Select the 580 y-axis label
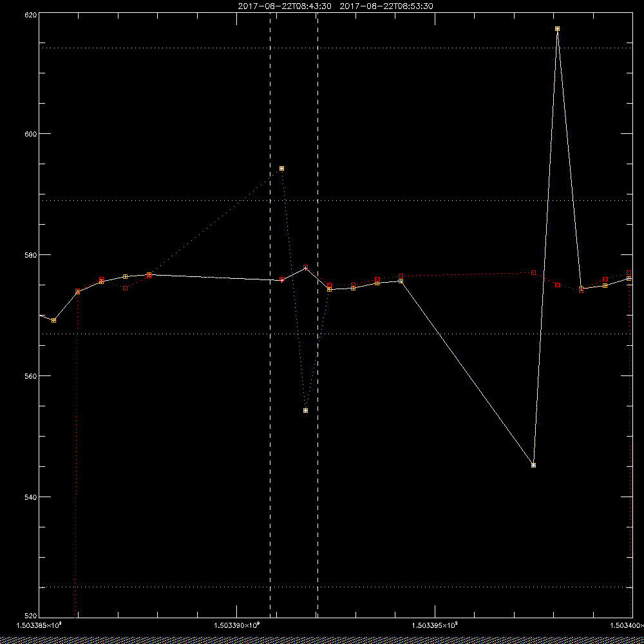Viewport: 644px width, 644px height. click(x=31, y=254)
